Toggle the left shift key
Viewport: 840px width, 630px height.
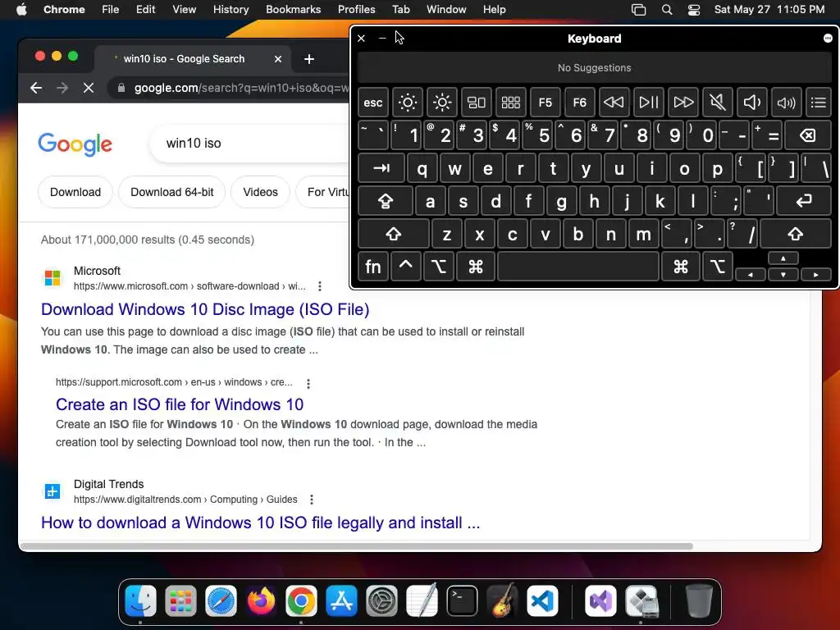click(x=394, y=234)
